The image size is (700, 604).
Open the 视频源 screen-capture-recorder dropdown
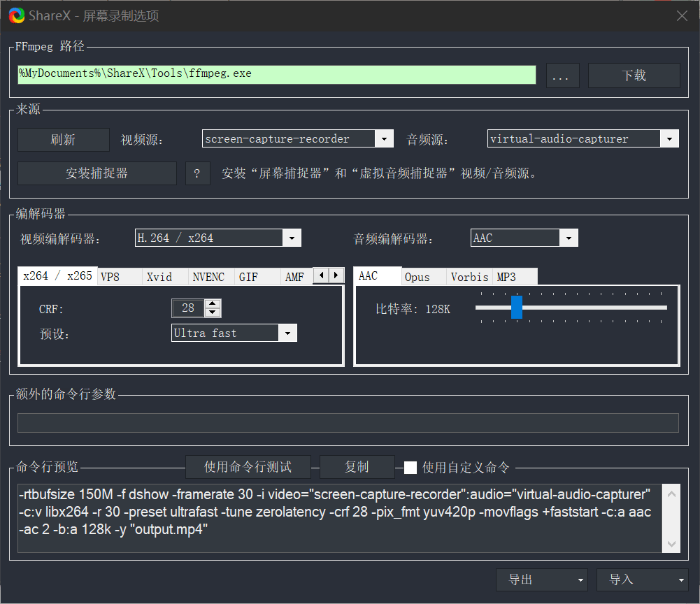pyautogui.click(x=298, y=139)
